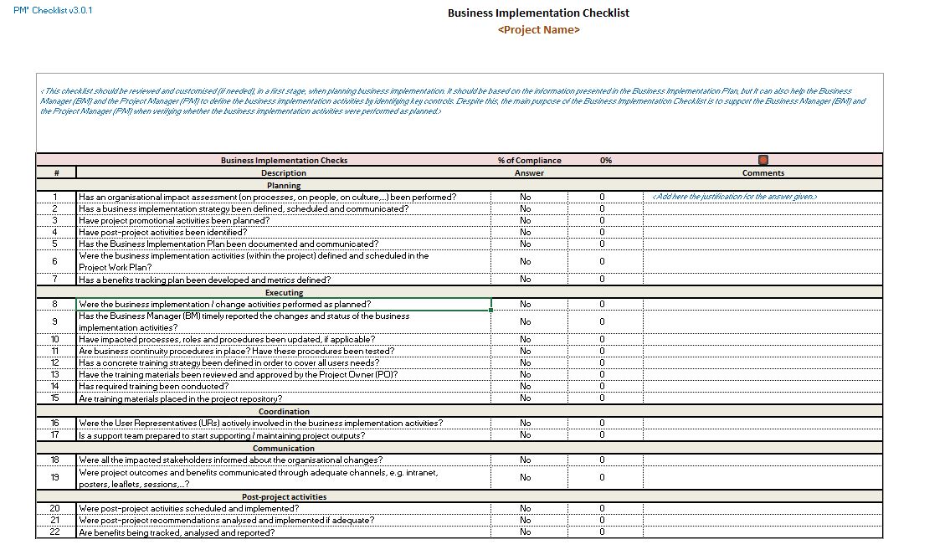
Task: Select the 0% compliance value cell
Action: tap(605, 161)
